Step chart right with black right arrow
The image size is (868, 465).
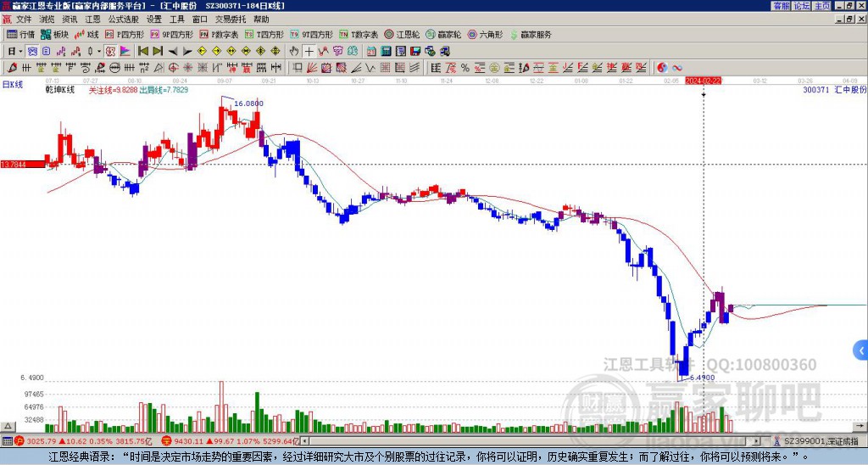coord(187,52)
